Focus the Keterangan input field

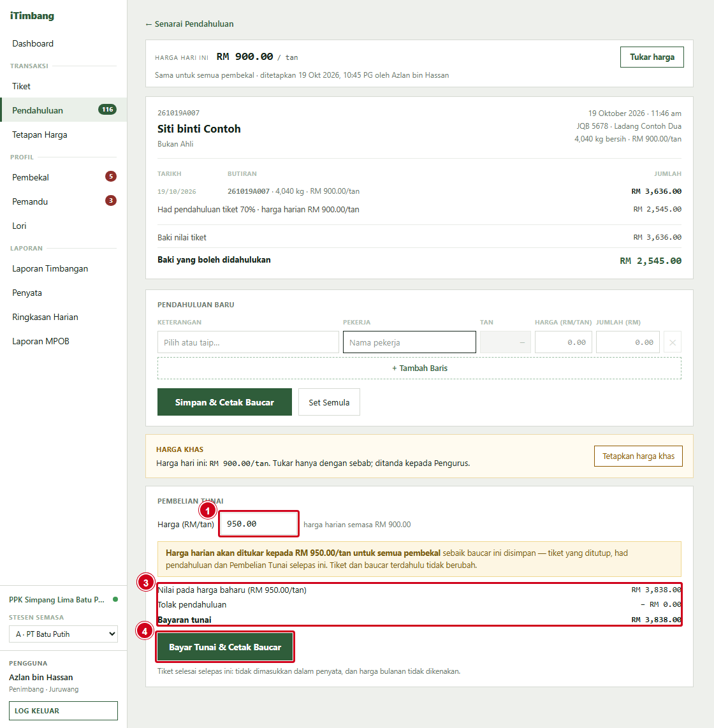[x=248, y=342]
